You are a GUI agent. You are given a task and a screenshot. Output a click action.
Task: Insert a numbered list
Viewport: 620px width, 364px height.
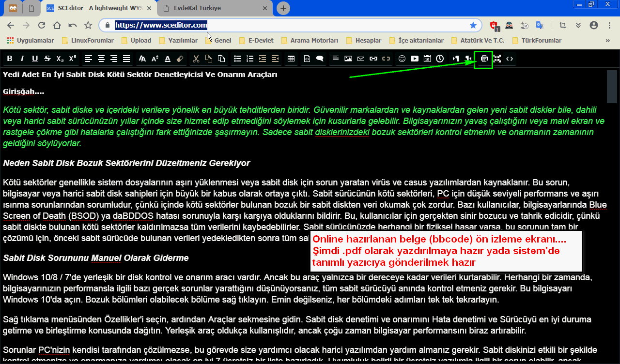(x=250, y=59)
